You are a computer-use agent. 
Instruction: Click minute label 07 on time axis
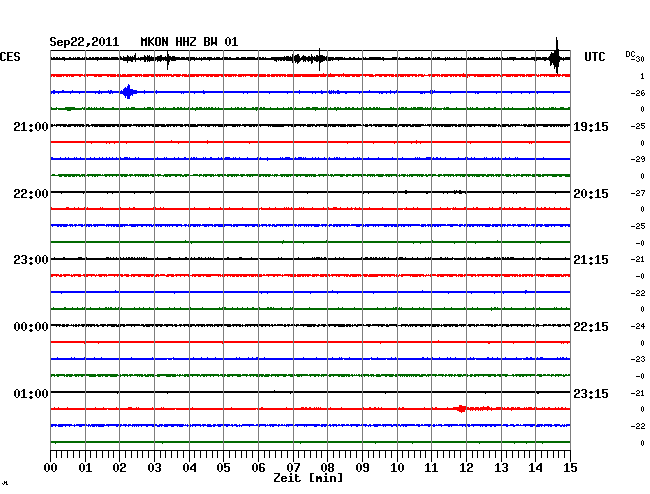pyautogui.click(x=293, y=468)
